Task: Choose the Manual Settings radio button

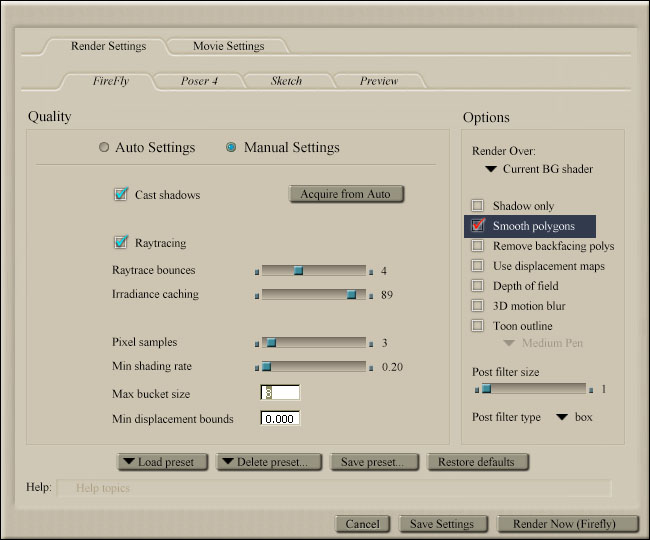Action: pos(232,148)
